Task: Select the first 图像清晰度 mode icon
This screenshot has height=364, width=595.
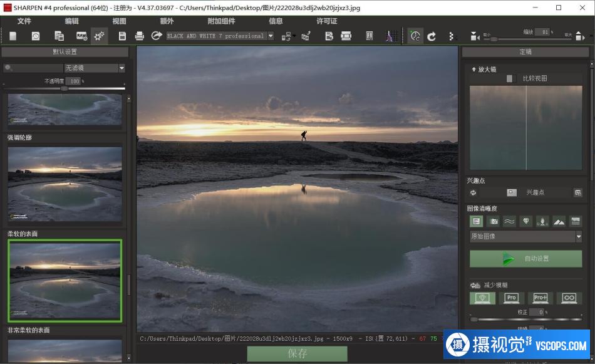Action: tap(476, 221)
